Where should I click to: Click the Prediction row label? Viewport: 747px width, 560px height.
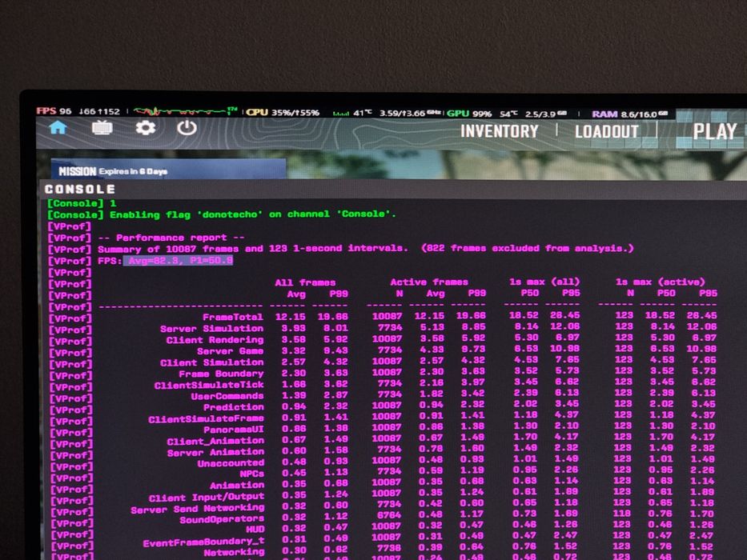[x=234, y=407]
